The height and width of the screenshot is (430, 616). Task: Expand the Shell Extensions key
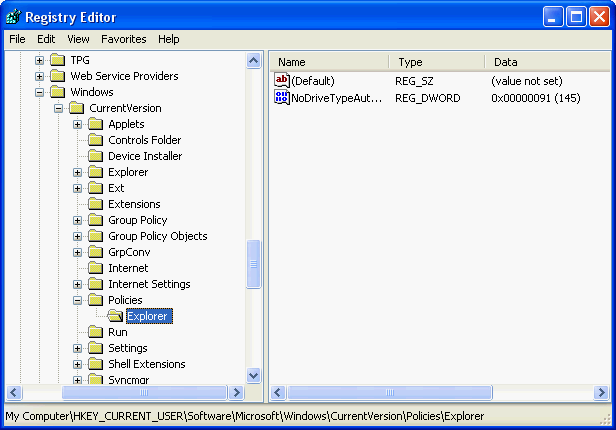pos(77,364)
